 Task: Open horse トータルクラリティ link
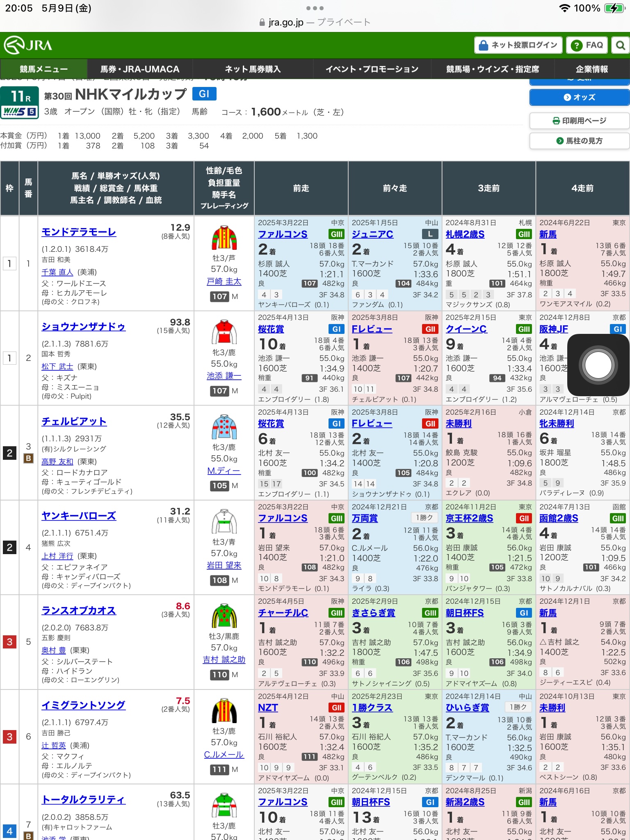point(84,799)
